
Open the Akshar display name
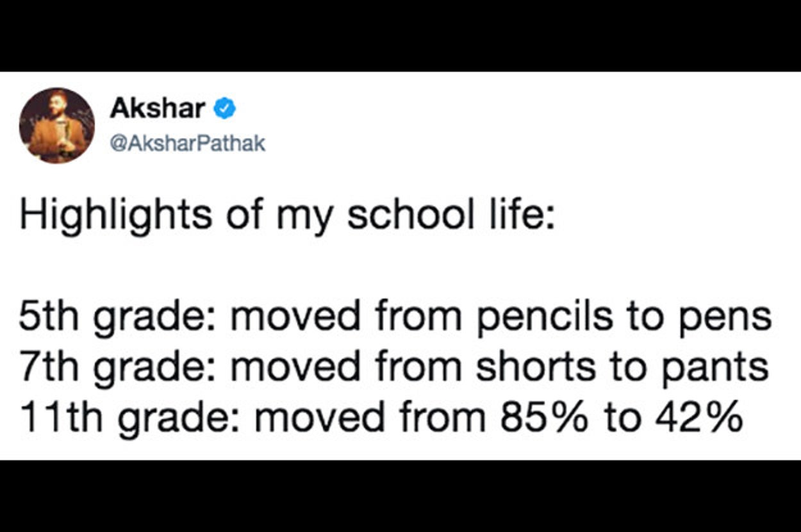157,110
